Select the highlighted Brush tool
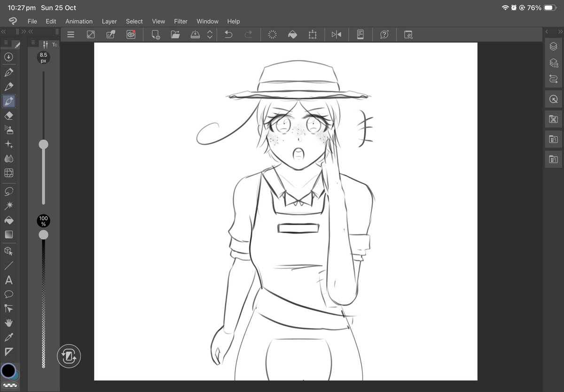The image size is (564, 392). [x=8, y=101]
